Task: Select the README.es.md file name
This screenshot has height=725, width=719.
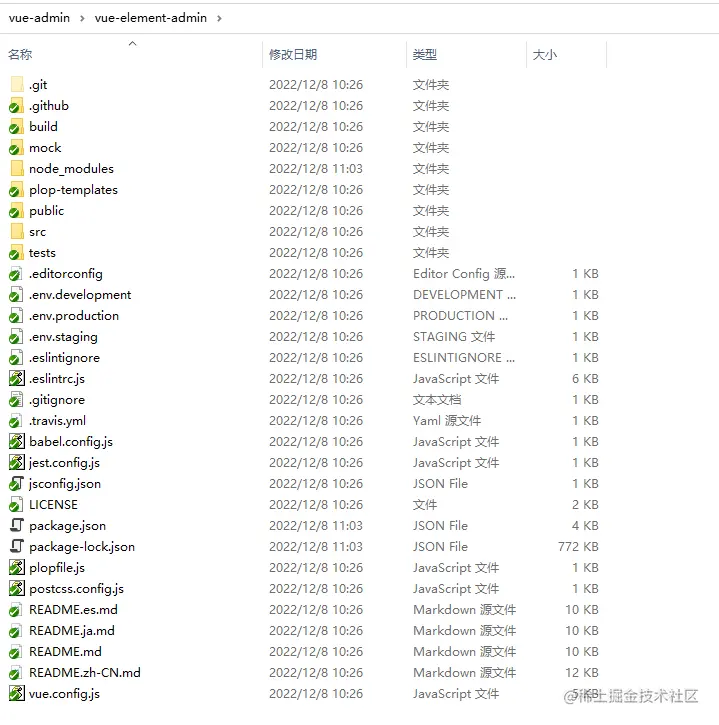Action: [73, 610]
